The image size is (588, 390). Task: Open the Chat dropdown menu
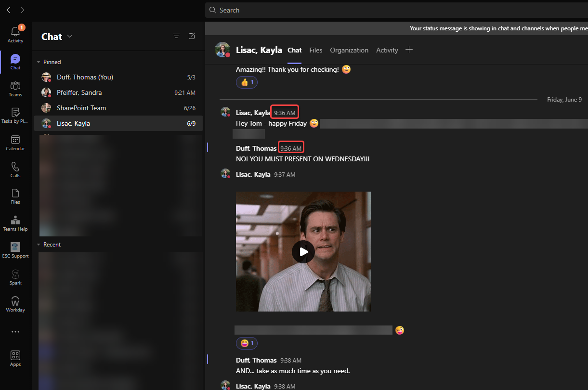point(69,36)
